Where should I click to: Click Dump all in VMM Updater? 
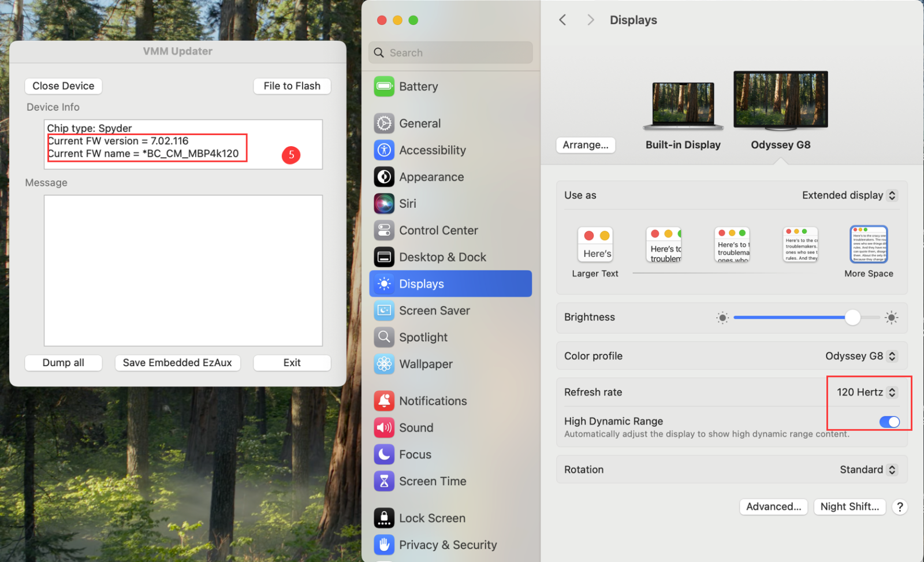64,363
